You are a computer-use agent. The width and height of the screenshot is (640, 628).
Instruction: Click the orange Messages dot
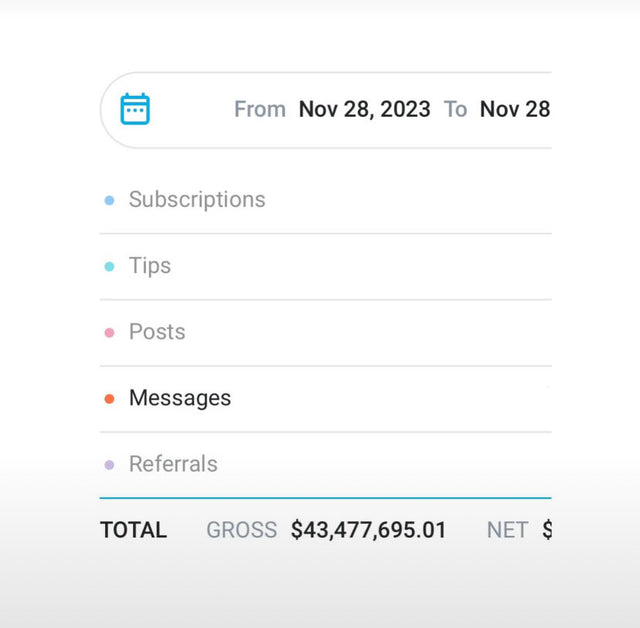tap(109, 399)
